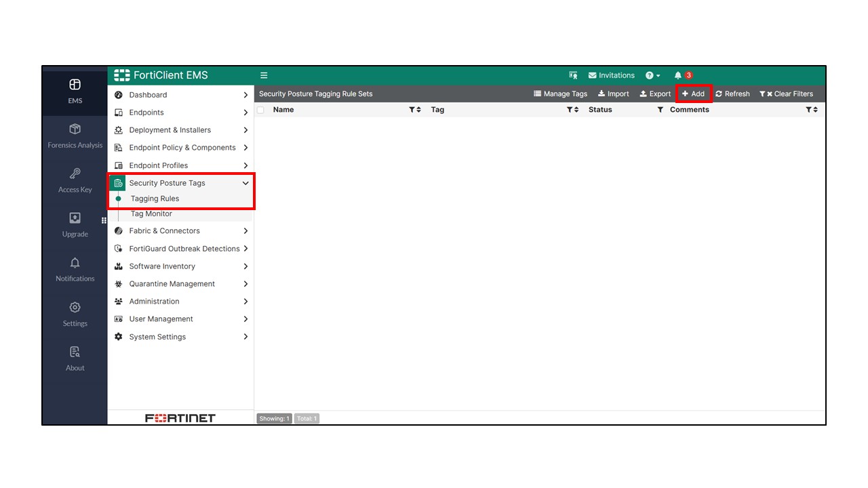This screenshot has height=488, width=868.
Task: Open the Access Key section
Action: tap(75, 180)
